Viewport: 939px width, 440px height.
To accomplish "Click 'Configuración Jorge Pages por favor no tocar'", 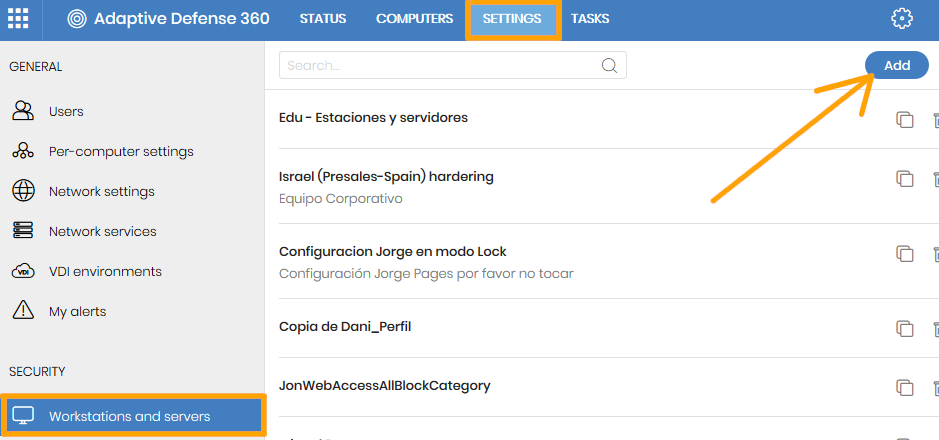I will pyautogui.click(x=426, y=274).
